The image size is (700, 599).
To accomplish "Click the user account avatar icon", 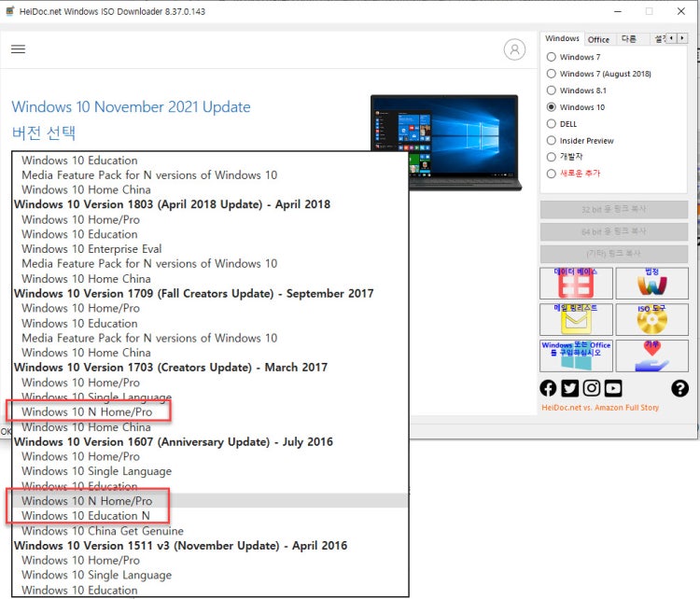I will click(x=514, y=49).
